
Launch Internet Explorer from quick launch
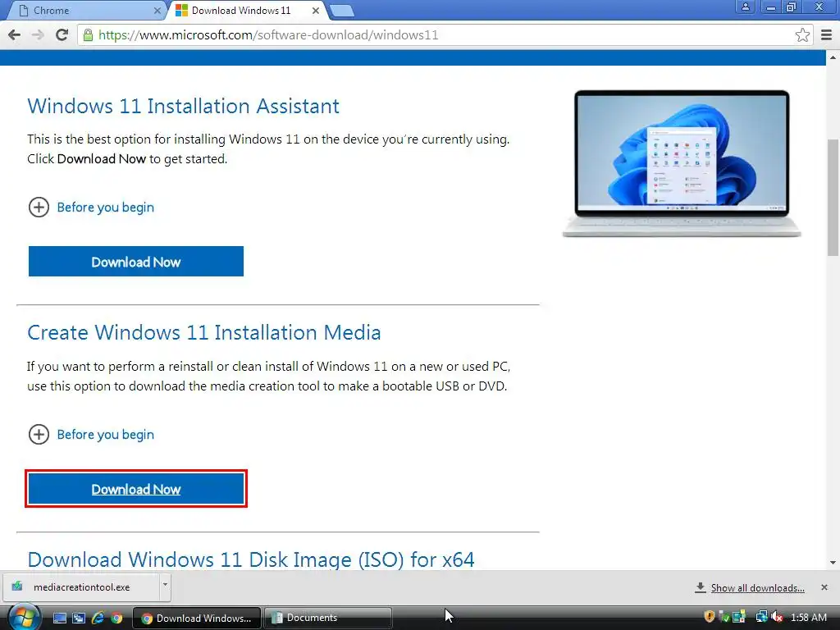coord(98,619)
